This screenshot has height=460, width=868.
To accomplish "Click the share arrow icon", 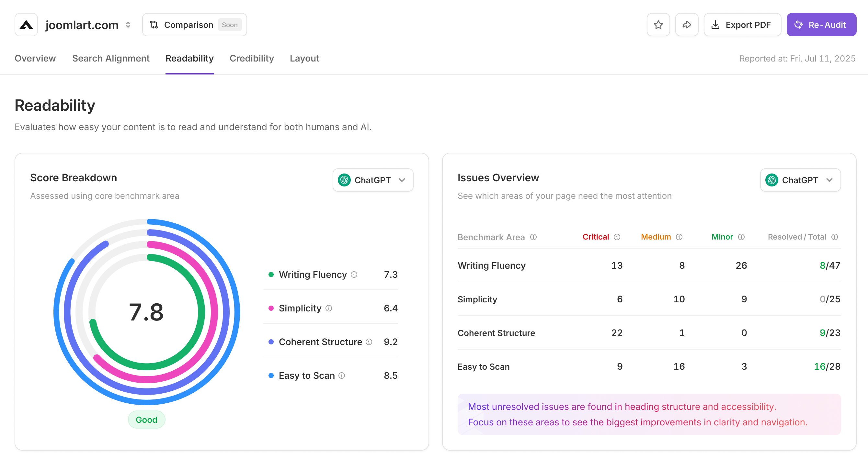I will [686, 25].
